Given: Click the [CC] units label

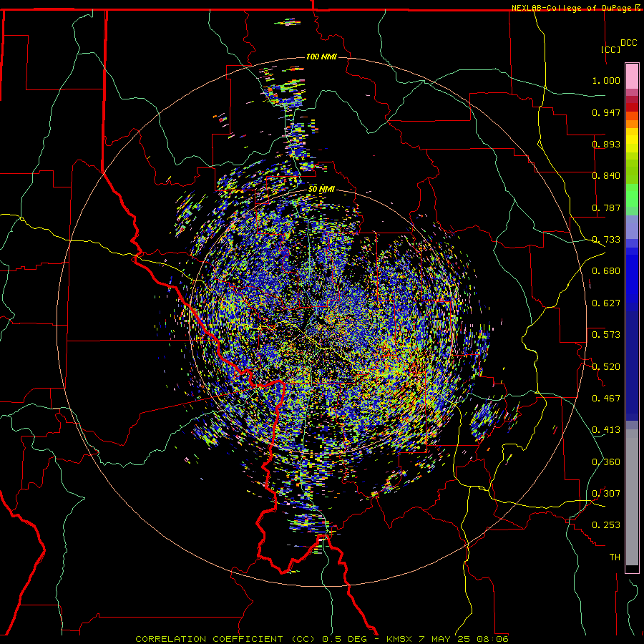Looking at the screenshot, I should click(x=610, y=49).
